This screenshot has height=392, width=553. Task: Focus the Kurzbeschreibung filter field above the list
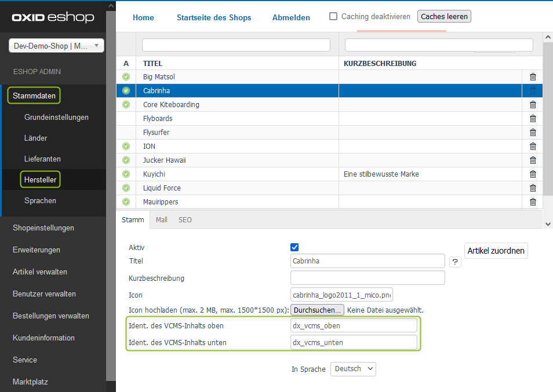439,45
